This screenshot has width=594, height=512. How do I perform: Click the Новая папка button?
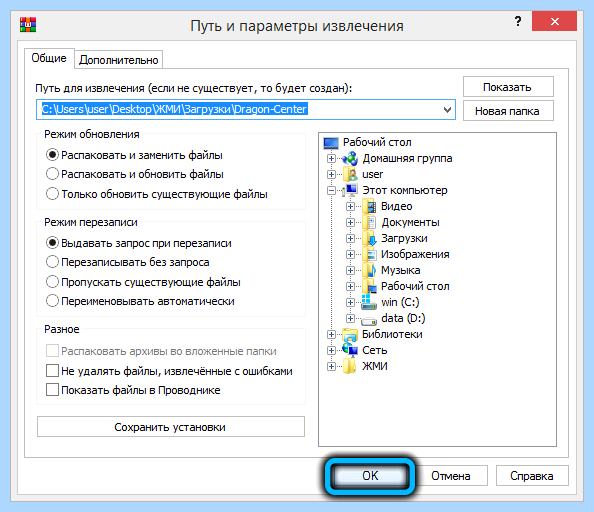click(x=508, y=111)
